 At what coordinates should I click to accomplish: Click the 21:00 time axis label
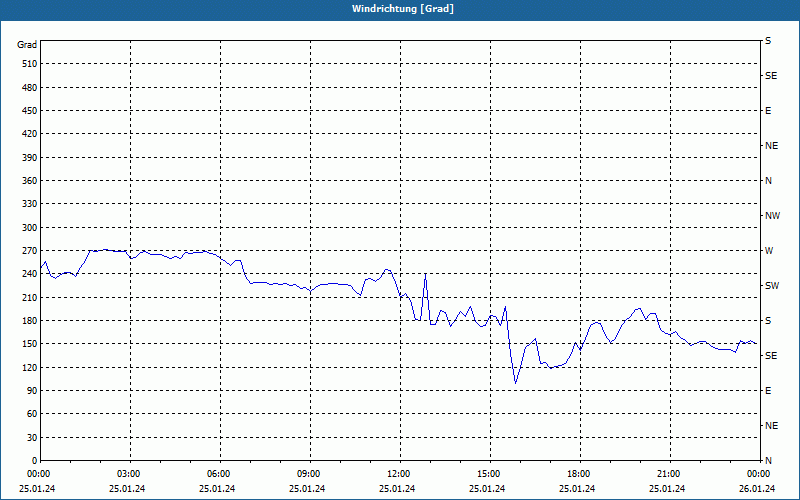tap(670, 474)
